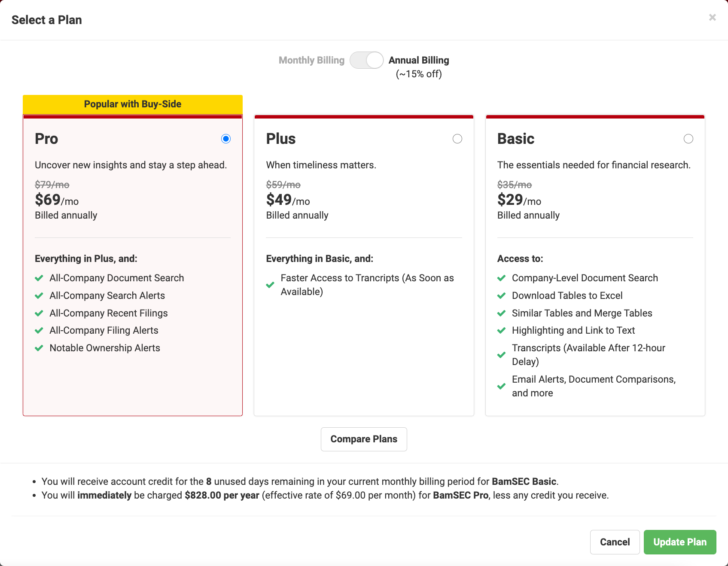Image resolution: width=728 pixels, height=566 pixels.
Task: Click the Basic plan heading
Action: click(516, 139)
